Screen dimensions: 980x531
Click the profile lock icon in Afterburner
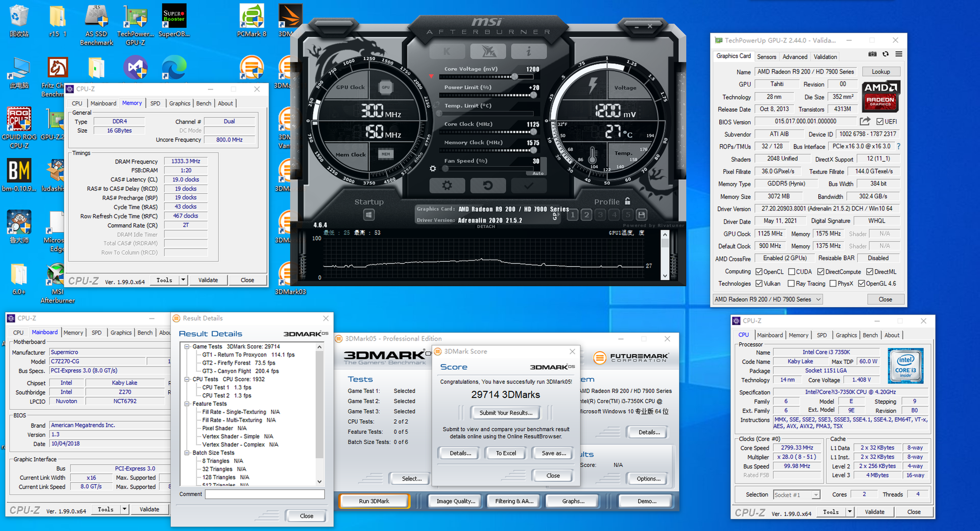627,201
